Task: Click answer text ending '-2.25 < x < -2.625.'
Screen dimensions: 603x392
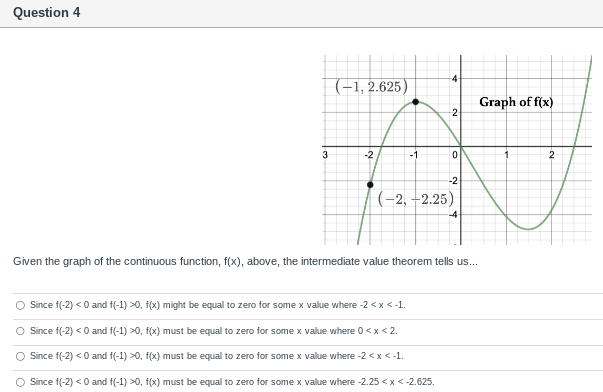Action: tap(232, 382)
